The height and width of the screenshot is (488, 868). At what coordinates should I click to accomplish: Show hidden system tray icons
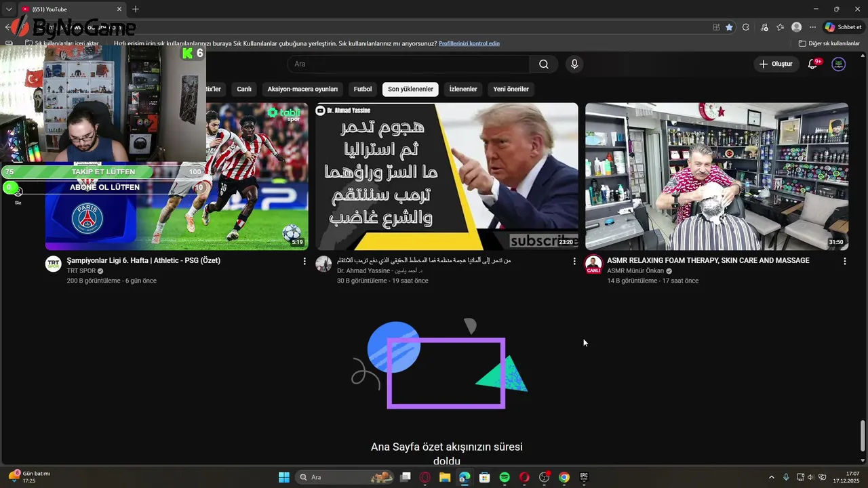(x=771, y=477)
